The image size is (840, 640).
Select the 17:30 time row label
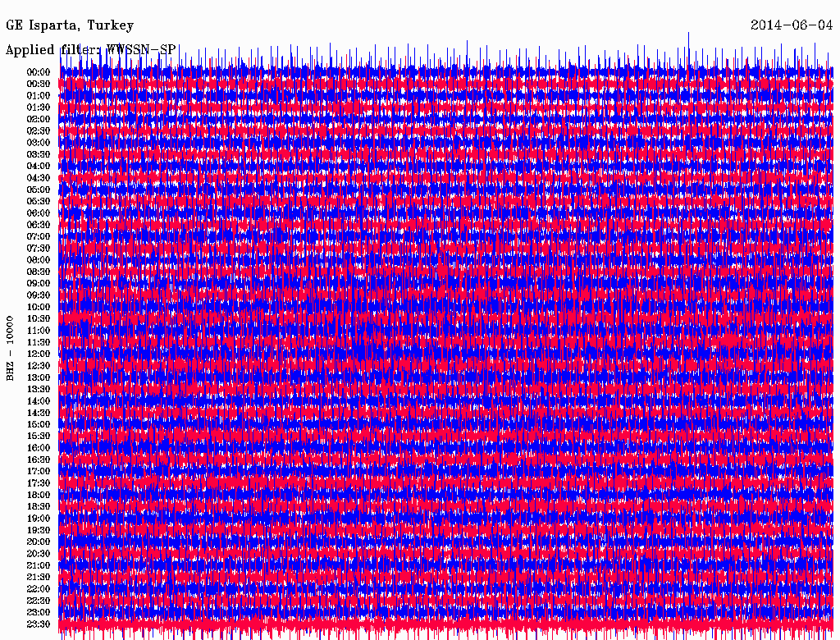click(x=39, y=483)
